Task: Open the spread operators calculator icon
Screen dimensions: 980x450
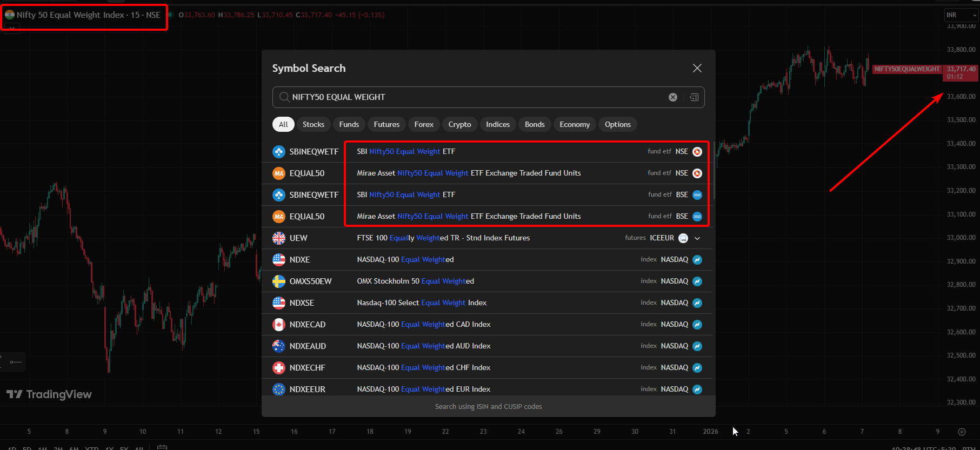Action: (694, 97)
